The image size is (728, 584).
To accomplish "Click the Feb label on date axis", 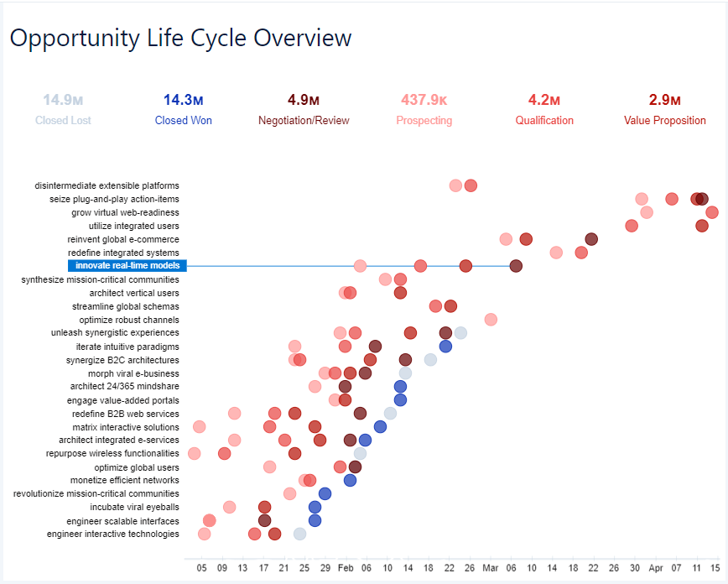I will click(345, 568).
